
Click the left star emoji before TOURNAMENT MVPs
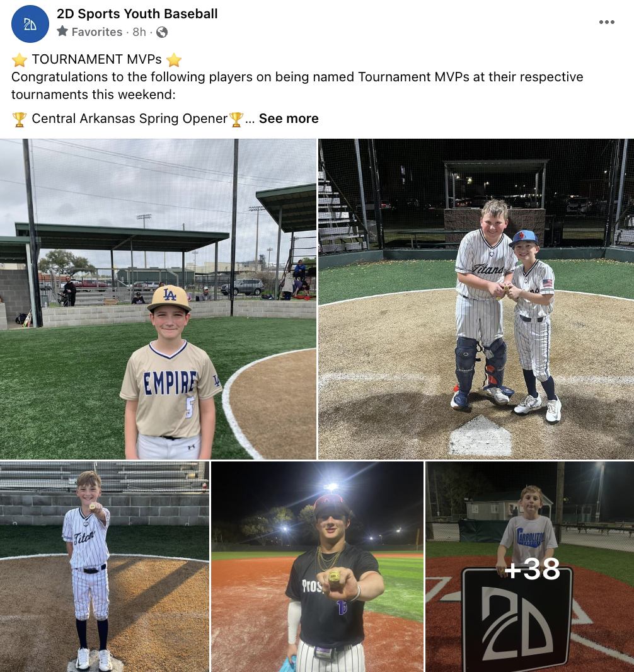(20, 59)
